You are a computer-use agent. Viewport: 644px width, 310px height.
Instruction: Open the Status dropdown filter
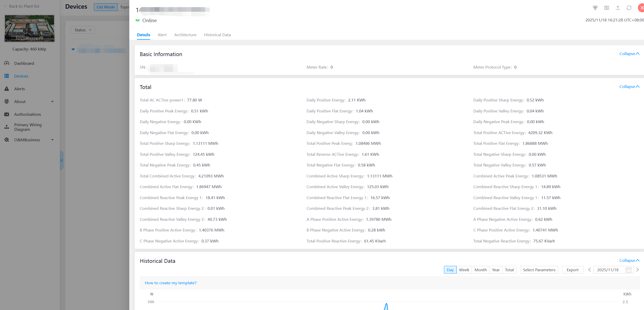click(x=83, y=30)
